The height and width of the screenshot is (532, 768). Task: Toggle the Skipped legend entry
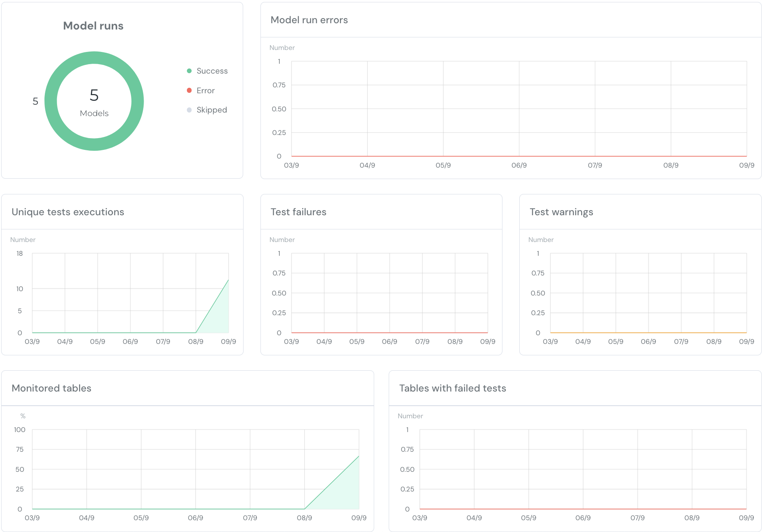[x=211, y=110]
